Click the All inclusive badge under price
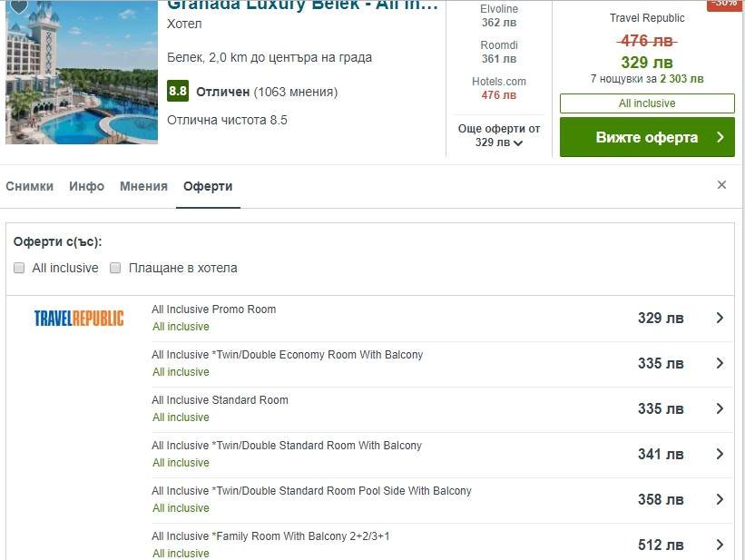The width and height of the screenshot is (745, 560). coord(647,103)
